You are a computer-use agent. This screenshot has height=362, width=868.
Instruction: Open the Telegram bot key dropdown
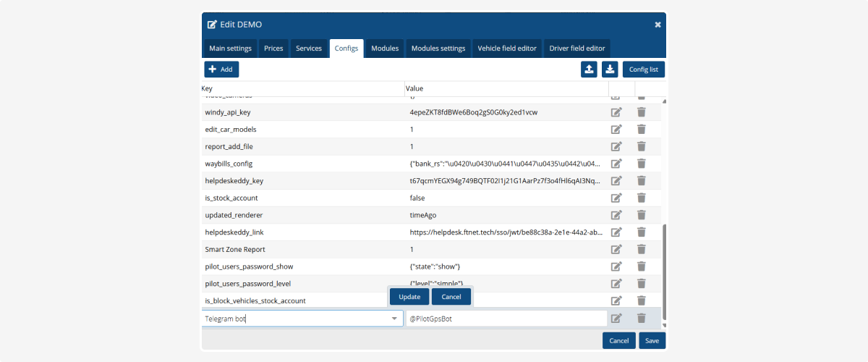394,319
